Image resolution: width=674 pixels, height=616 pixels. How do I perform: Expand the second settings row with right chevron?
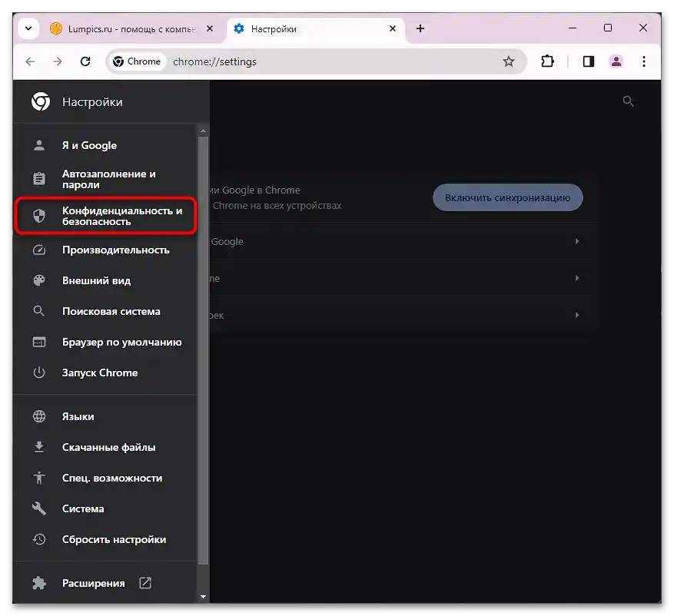(x=577, y=278)
